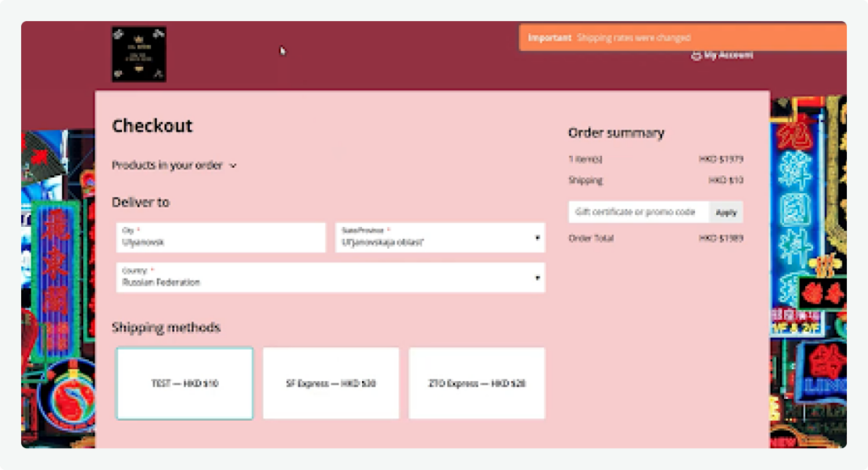
Task: Click the store logo in the header
Action: 139,54
